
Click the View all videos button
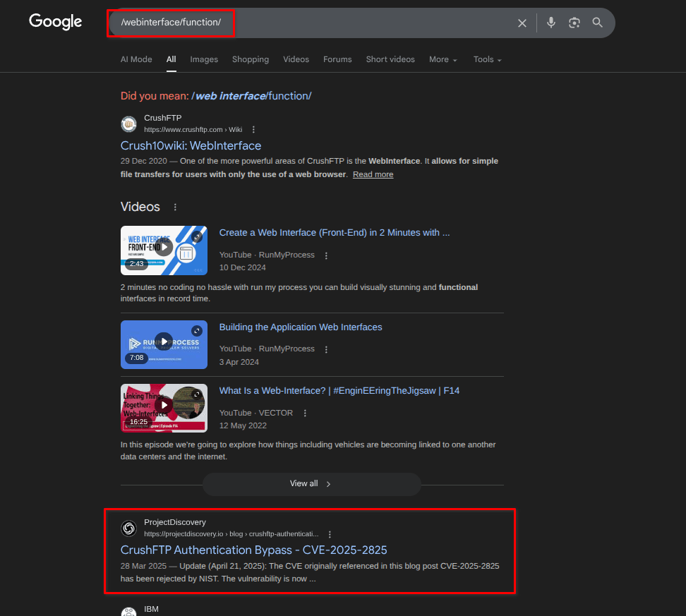click(311, 484)
